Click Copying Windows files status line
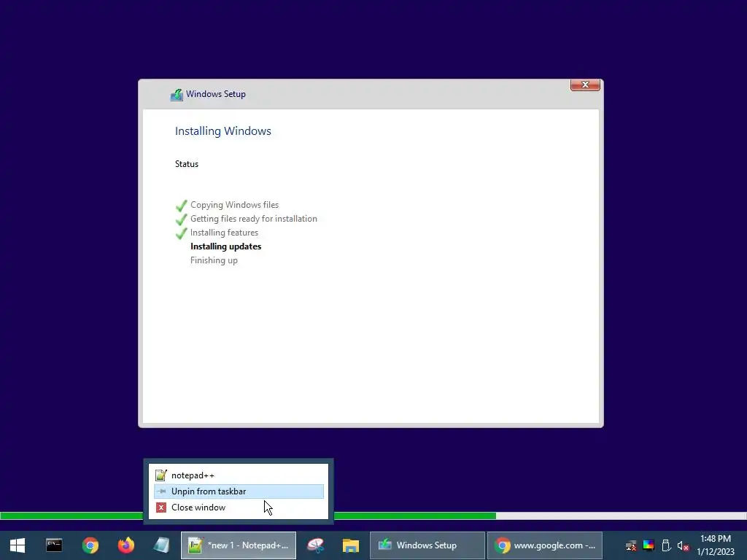 click(x=234, y=205)
